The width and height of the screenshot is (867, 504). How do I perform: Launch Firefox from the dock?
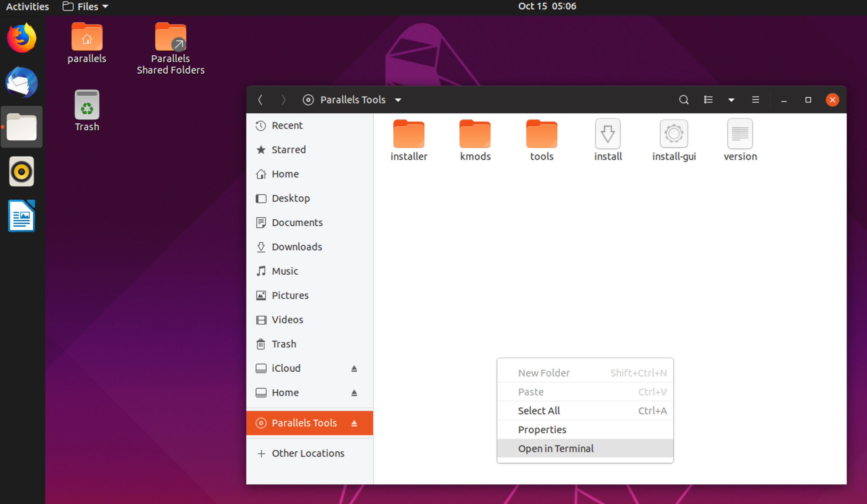(22, 38)
